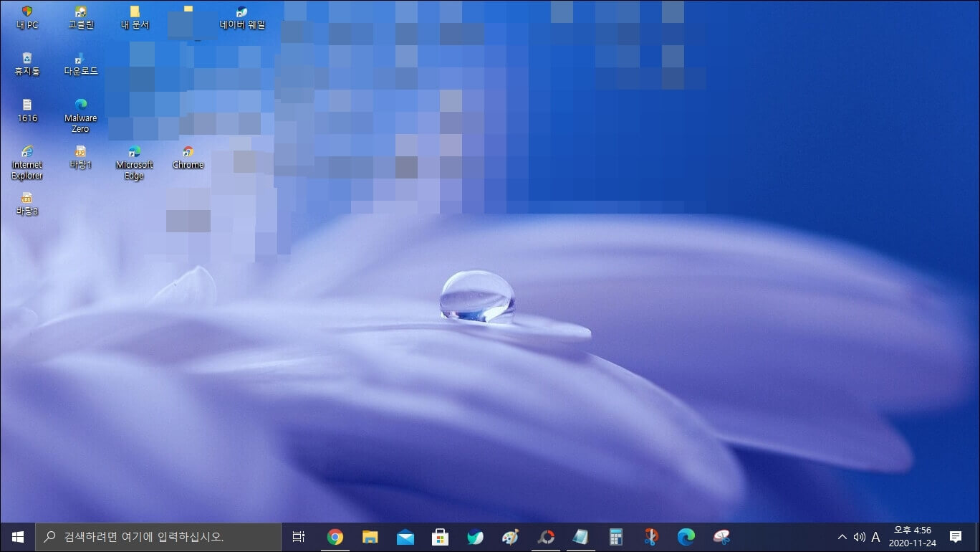Select the Internet Explorer desktop shortcut
Image resolution: width=980 pixels, height=552 pixels.
[x=27, y=163]
